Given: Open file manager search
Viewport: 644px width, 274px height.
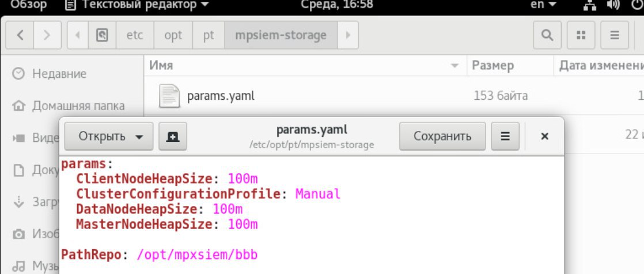Looking at the screenshot, I should click(x=547, y=35).
